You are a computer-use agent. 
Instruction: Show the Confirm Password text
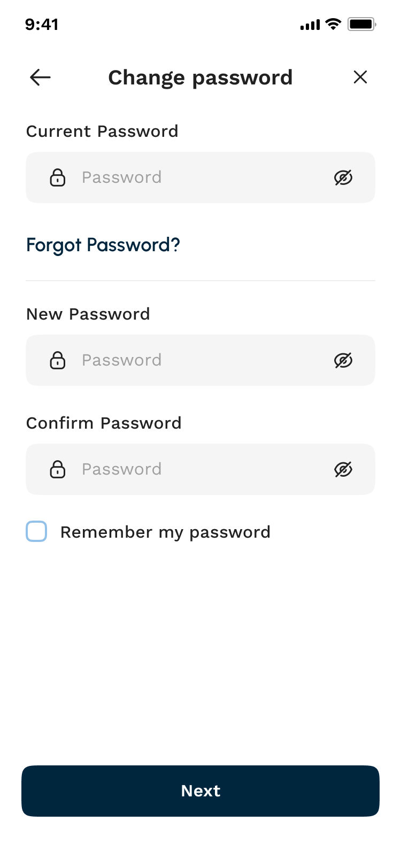pos(344,469)
